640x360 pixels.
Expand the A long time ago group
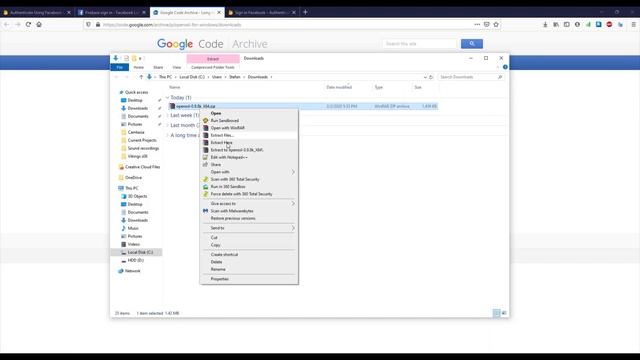click(x=167, y=135)
